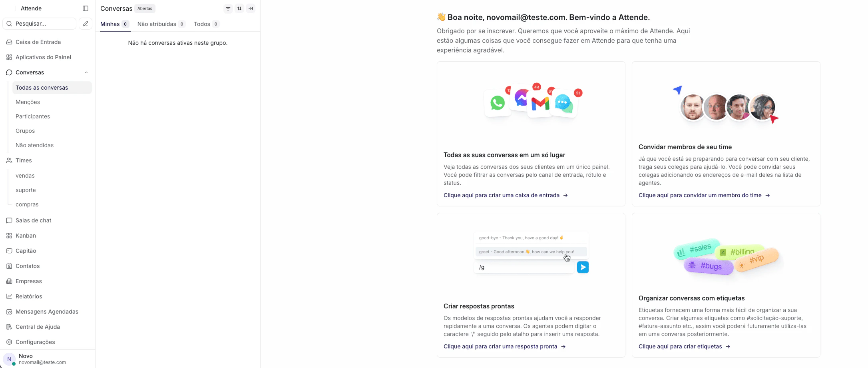Click the Kanban board icon
Screen dimensions: 868x368
tap(9, 236)
